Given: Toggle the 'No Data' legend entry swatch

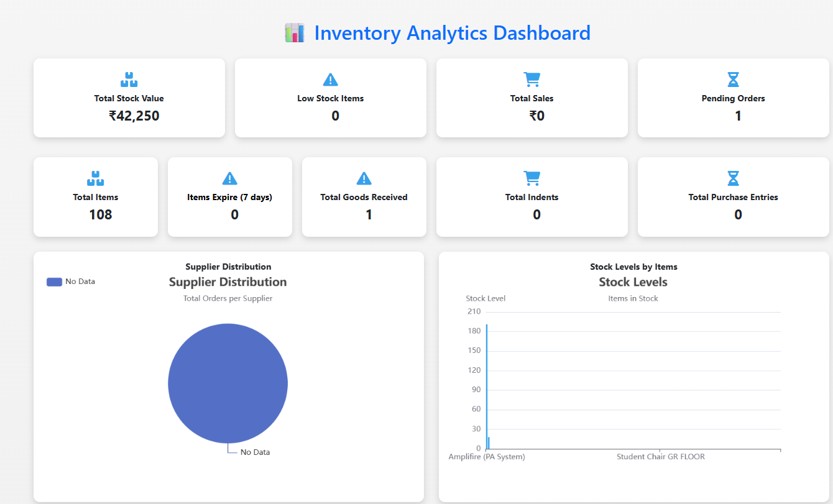Looking at the screenshot, I should pyautogui.click(x=55, y=282).
